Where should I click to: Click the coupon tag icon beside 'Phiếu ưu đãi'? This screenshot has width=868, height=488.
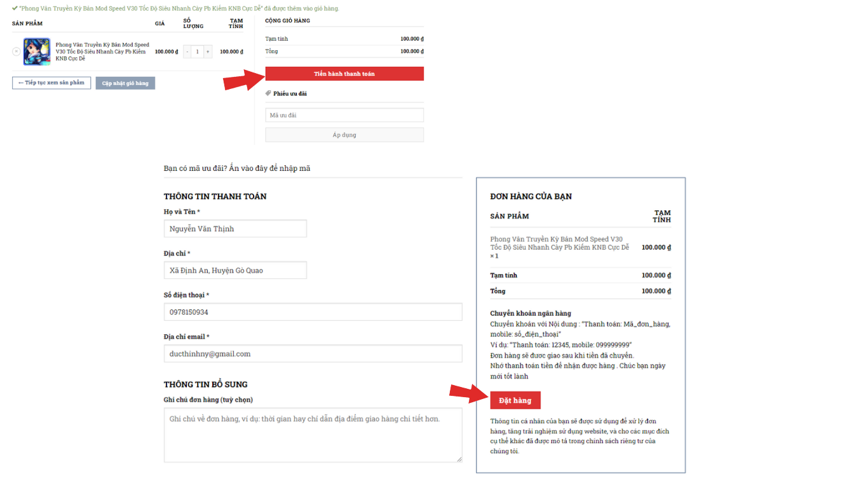tap(268, 93)
